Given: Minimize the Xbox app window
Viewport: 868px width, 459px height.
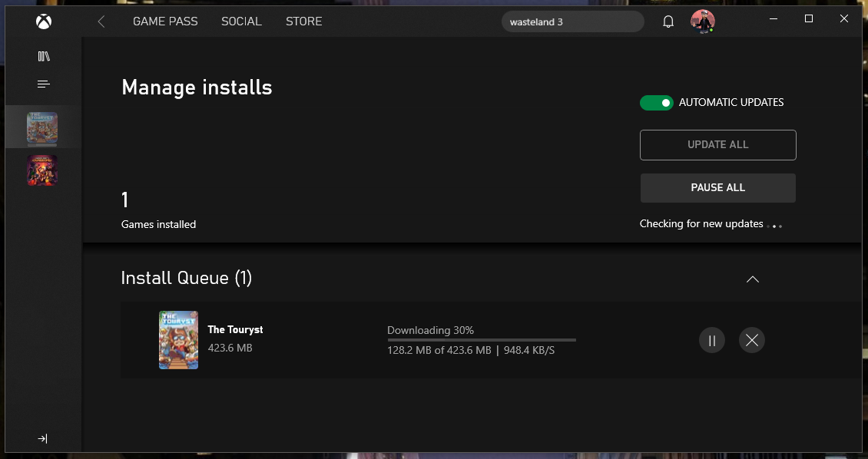Looking at the screenshot, I should [774, 18].
